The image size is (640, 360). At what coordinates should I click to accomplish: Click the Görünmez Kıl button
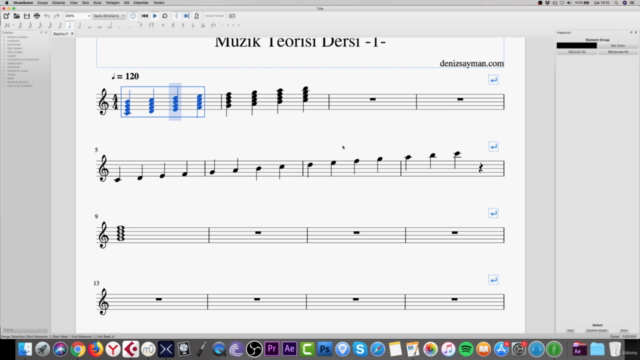(x=618, y=52)
